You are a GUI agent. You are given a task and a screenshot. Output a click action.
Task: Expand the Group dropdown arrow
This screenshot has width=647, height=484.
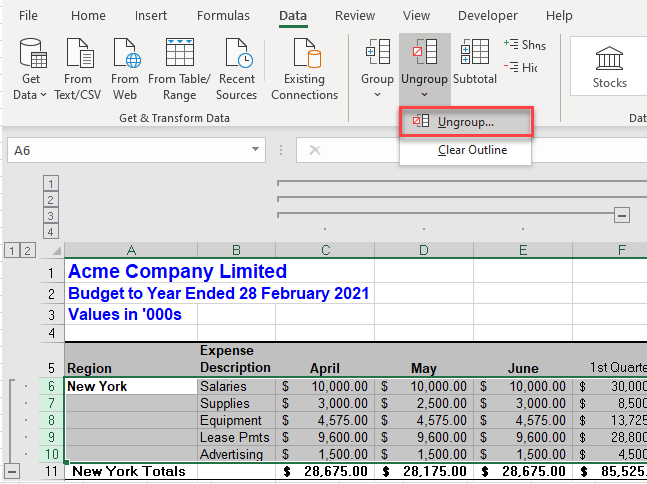[377, 95]
